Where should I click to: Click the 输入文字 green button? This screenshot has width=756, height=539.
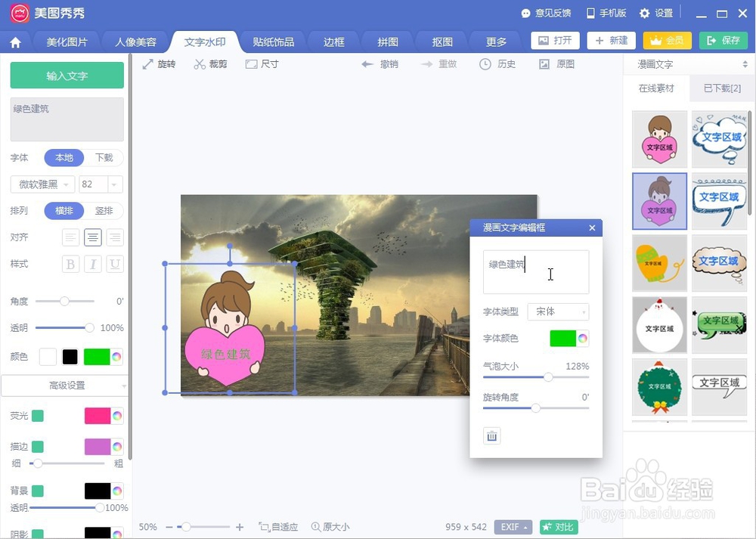pyautogui.click(x=67, y=76)
